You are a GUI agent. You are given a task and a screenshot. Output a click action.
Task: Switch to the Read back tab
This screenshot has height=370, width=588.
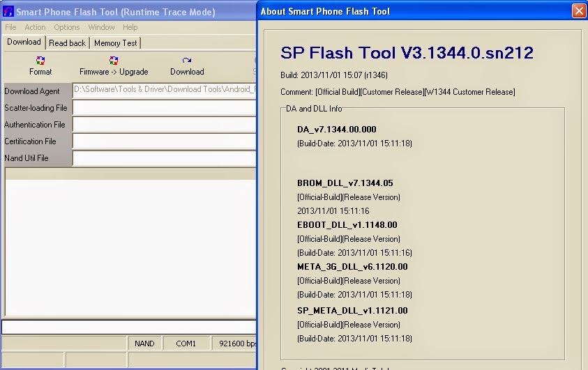click(x=68, y=43)
